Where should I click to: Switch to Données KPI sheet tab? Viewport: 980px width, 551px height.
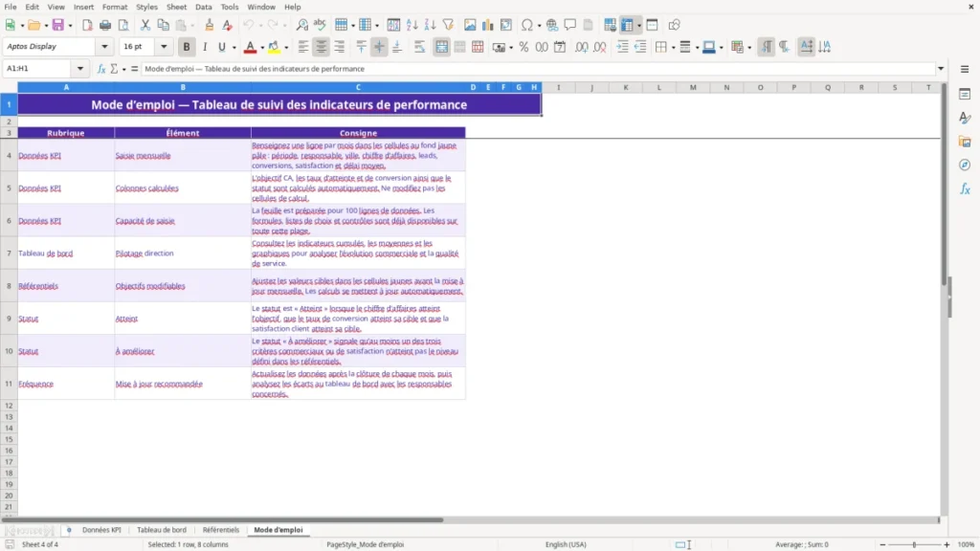101,530
